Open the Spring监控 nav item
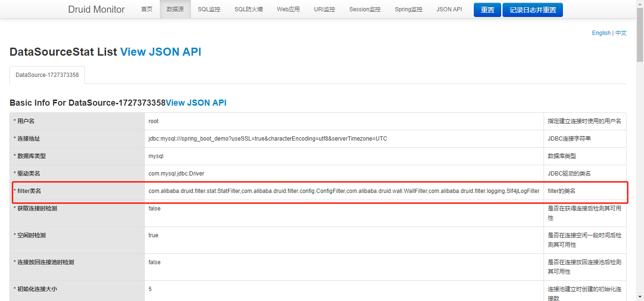Viewport: 644px width, 301px height. [408, 9]
